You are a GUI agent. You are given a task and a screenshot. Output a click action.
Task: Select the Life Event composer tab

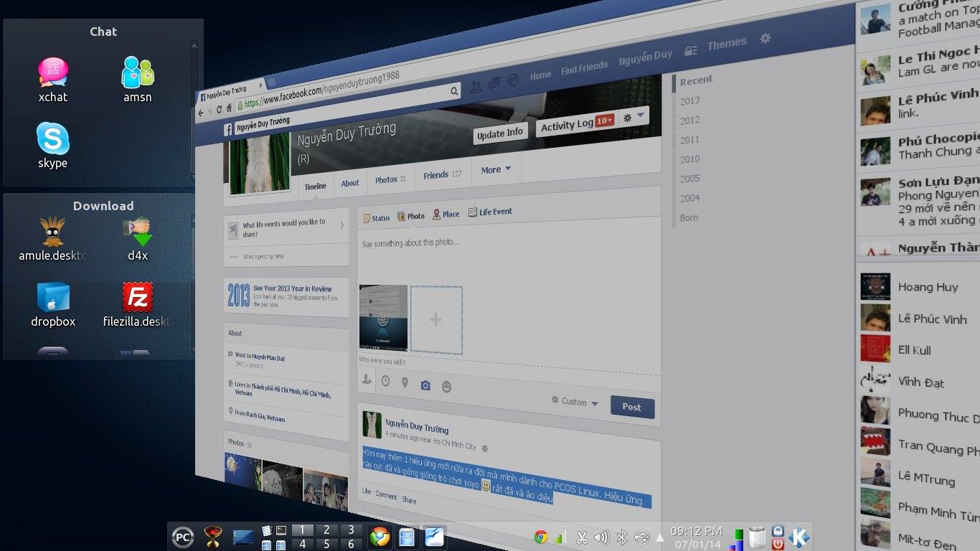(490, 212)
